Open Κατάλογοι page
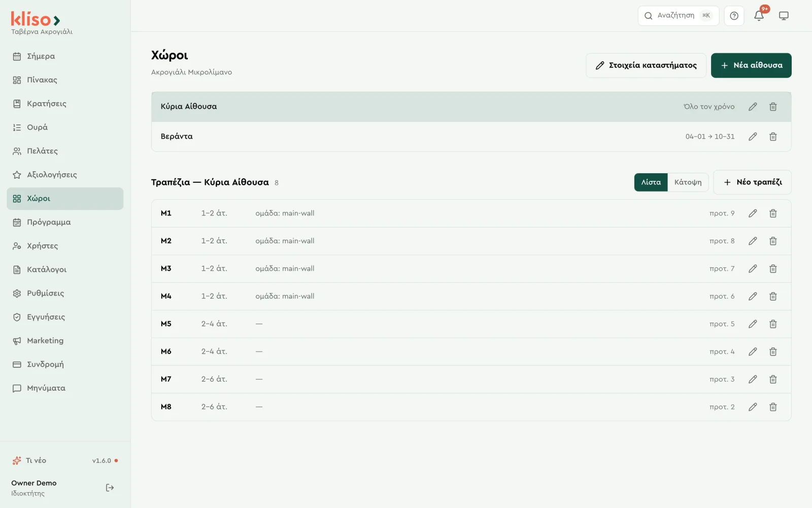Viewport: 812px width, 508px height. click(x=65, y=270)
